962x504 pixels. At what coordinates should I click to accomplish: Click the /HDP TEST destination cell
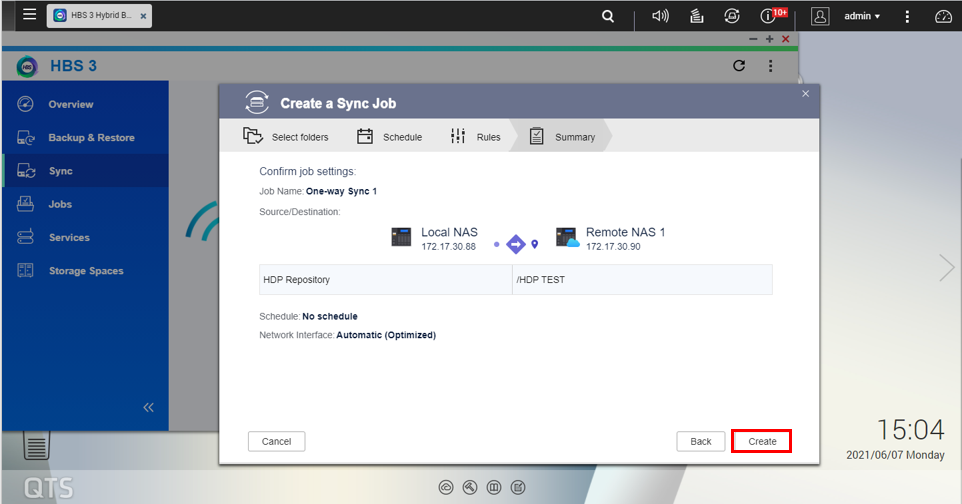(642, 279)
